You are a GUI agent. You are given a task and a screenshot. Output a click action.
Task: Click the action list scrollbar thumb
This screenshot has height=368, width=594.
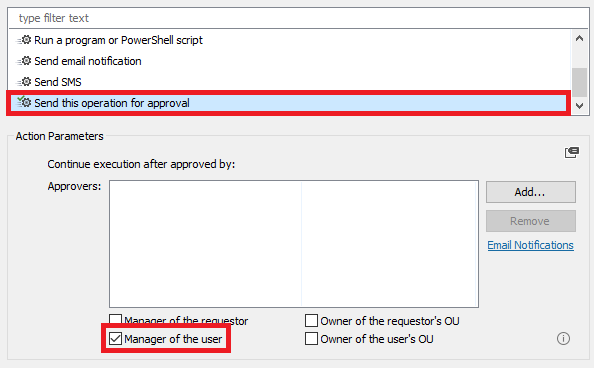579,83
